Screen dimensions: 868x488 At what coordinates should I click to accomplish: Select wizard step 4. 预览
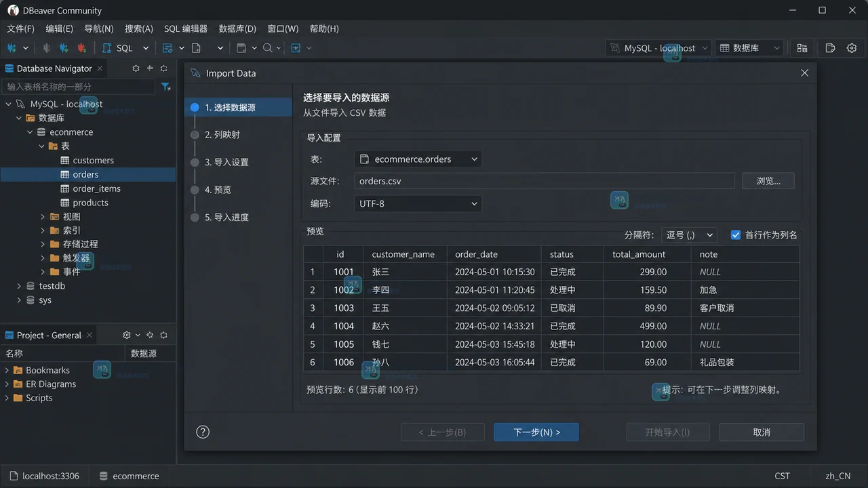pos(218,190)
